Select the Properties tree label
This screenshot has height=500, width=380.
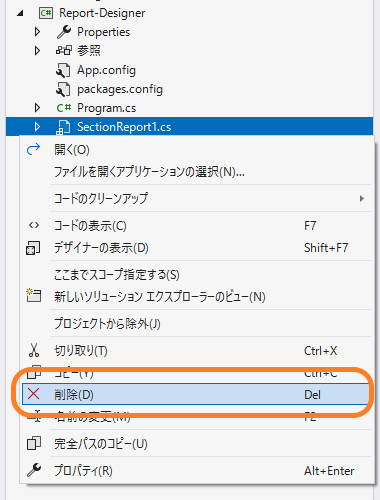tap(103, 32)
